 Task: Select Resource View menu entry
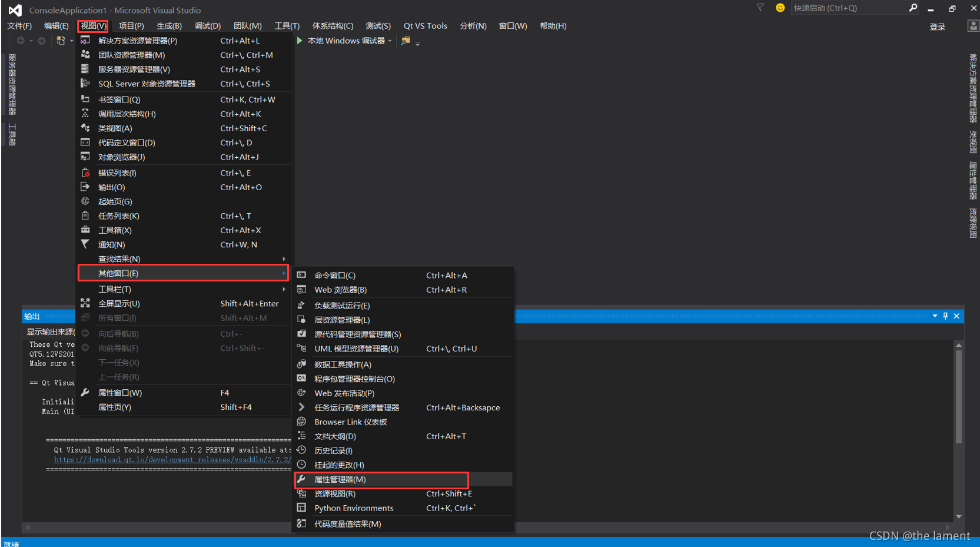pyautogui.click(x=403, y=493)
